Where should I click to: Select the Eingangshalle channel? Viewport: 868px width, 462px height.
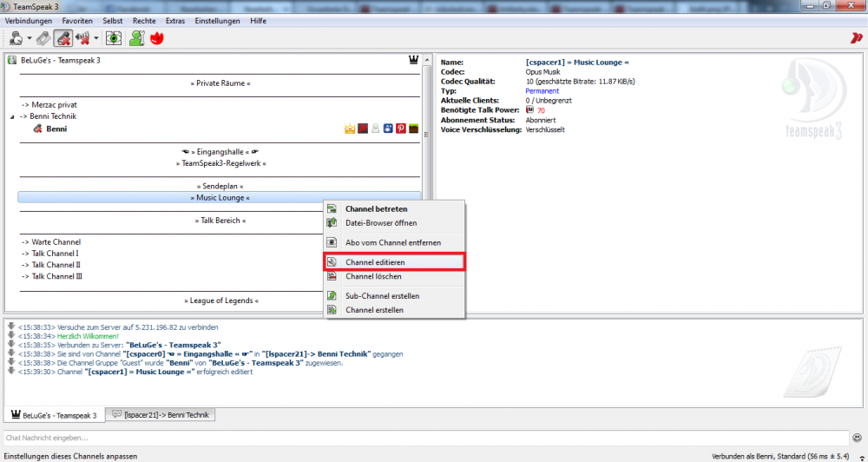tap(220, 151)
